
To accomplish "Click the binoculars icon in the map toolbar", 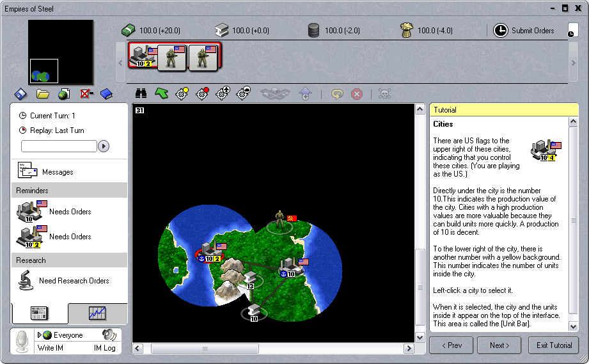I will pyautogui.click(x=141, y=94).
